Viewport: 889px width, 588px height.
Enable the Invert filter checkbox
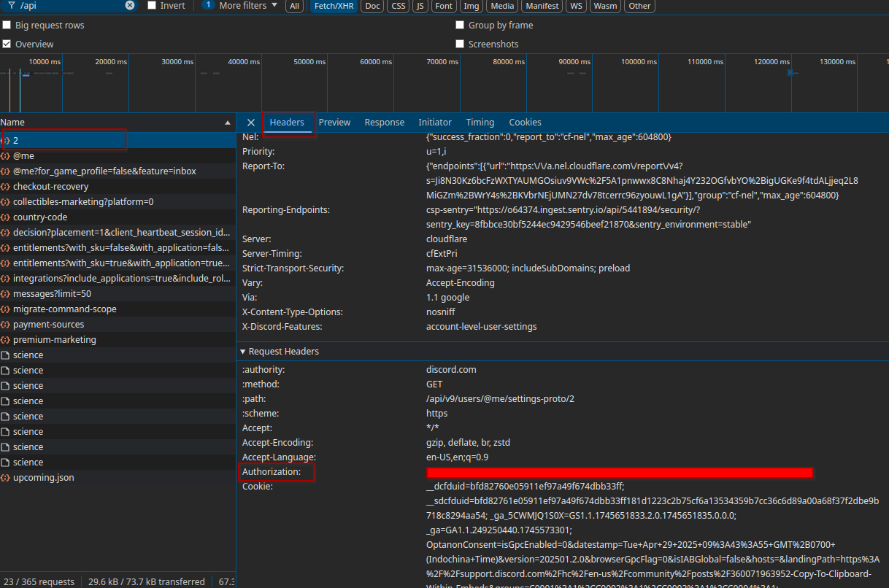tap(152, 5)
